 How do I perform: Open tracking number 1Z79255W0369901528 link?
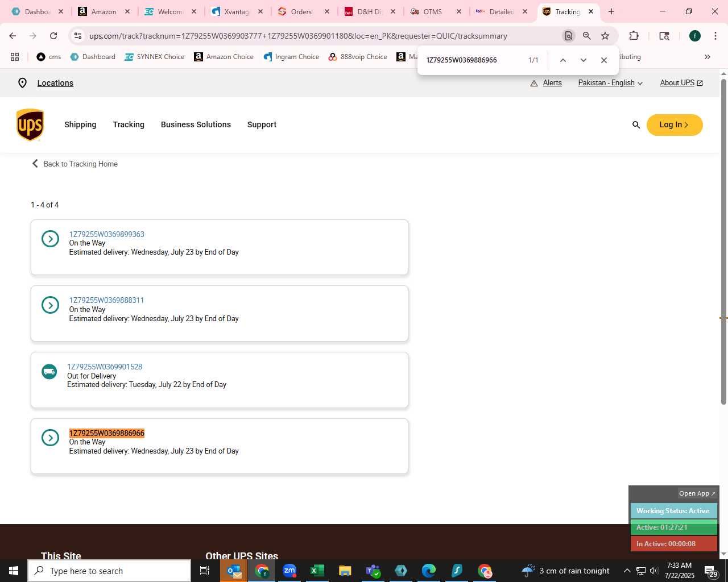coord(105,367)
